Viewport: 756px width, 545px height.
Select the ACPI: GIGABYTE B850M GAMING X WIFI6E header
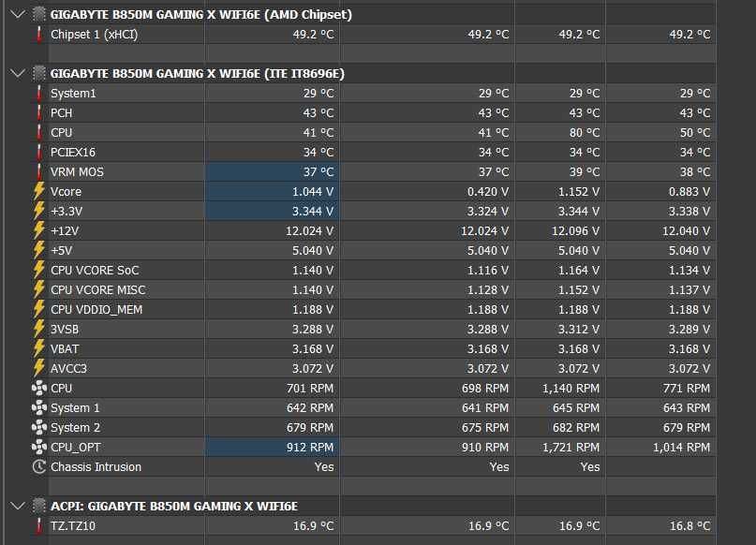[174, 507]
